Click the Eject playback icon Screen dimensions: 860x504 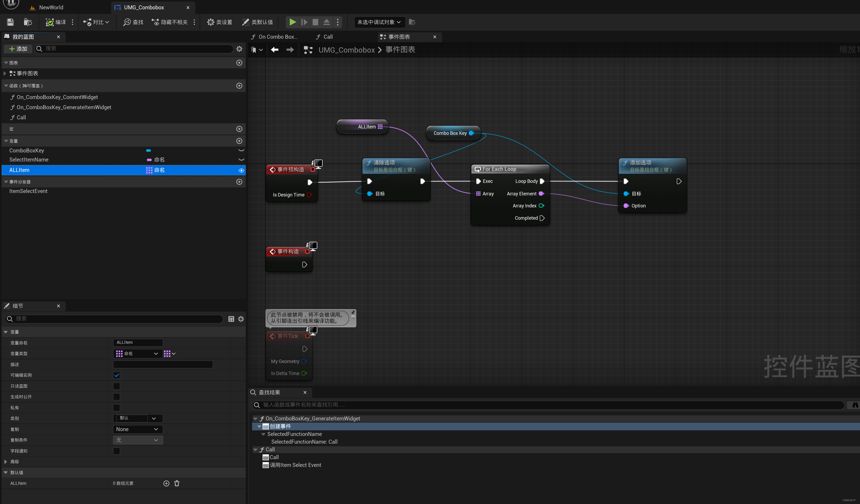(x=327, y=22)
